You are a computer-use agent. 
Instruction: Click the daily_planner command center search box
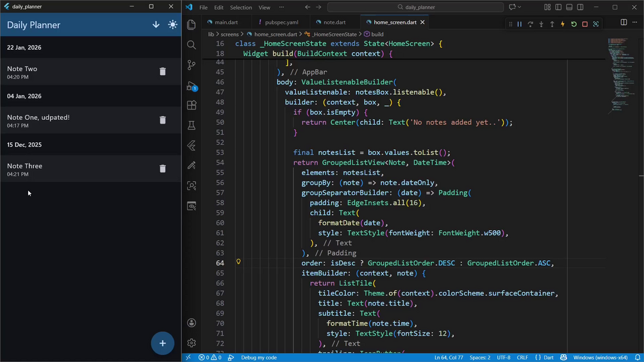(415, 7)
